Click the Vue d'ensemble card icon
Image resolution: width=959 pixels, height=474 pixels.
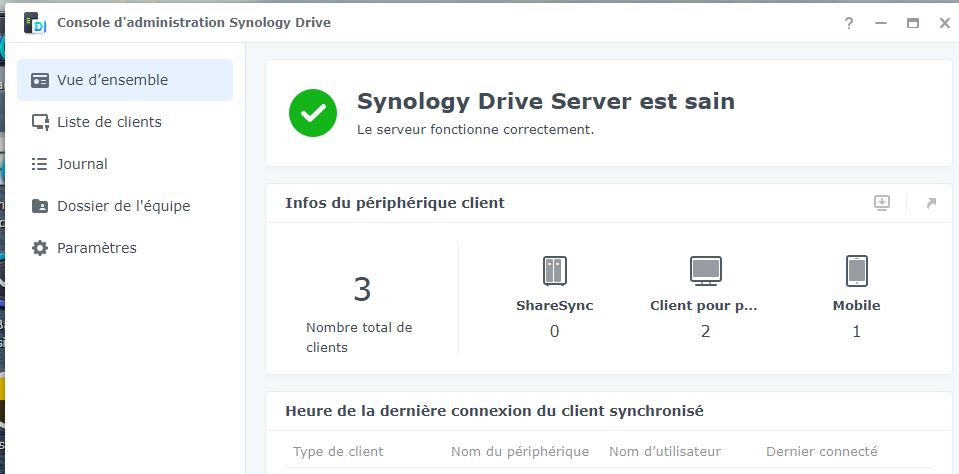(40, 80)
